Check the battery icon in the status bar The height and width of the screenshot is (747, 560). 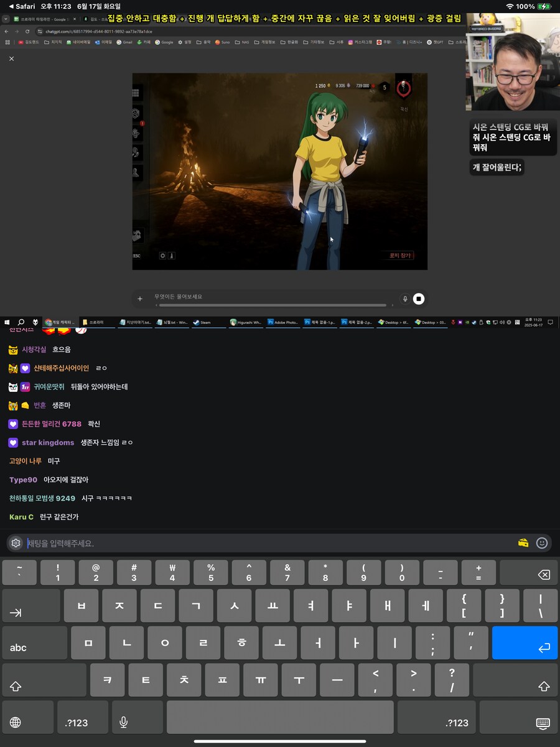coord(544,6)
